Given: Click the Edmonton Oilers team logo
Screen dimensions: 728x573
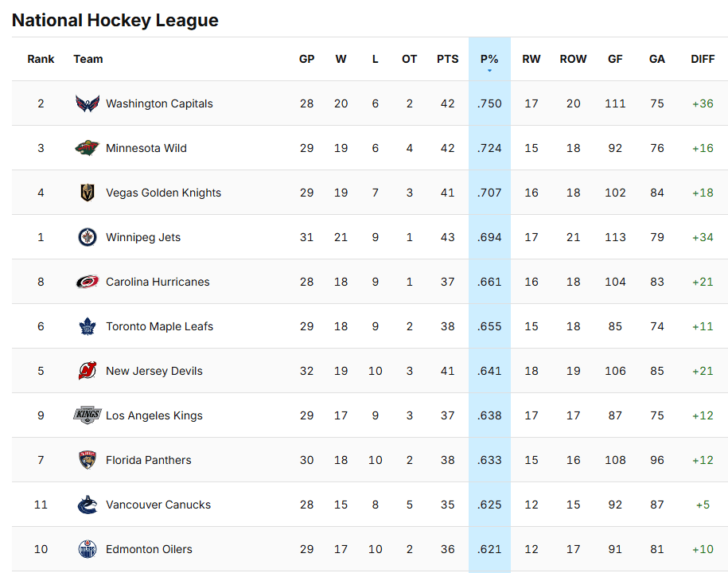Looking at the screenshot, I should [x=88, y=549].
